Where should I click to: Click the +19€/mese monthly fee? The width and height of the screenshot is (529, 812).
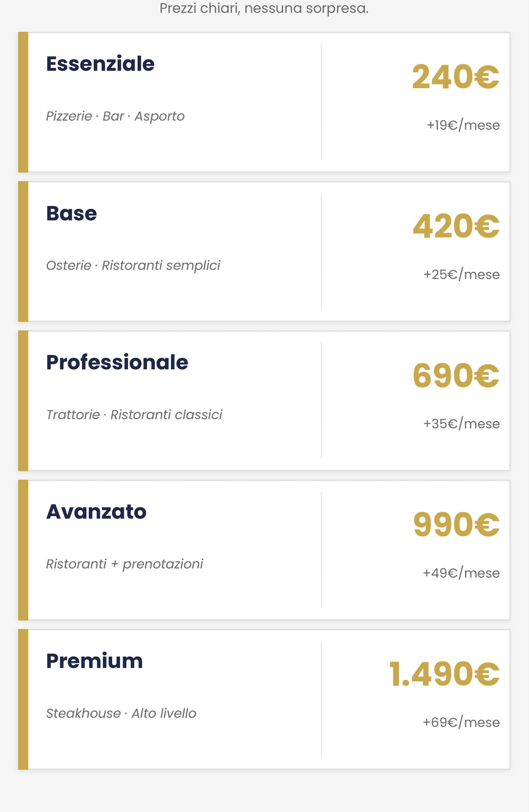click(x=463, y=125)
